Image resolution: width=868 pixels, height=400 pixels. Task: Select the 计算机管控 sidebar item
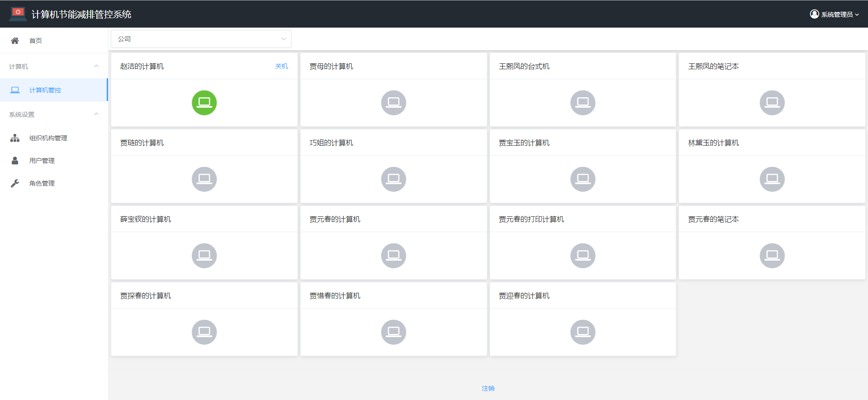click(x=45, y=90)
